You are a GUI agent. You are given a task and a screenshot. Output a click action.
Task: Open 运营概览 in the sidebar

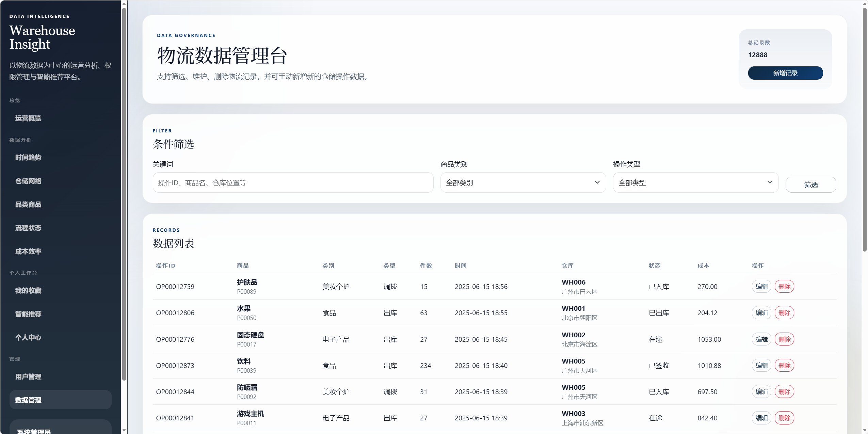coord(28,118)
